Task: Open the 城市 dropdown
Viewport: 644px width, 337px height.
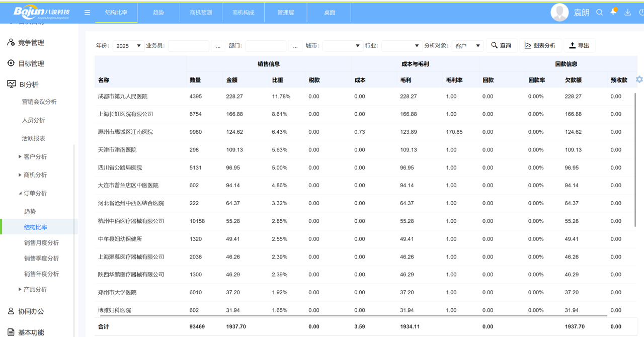Action: pos(342,46)
